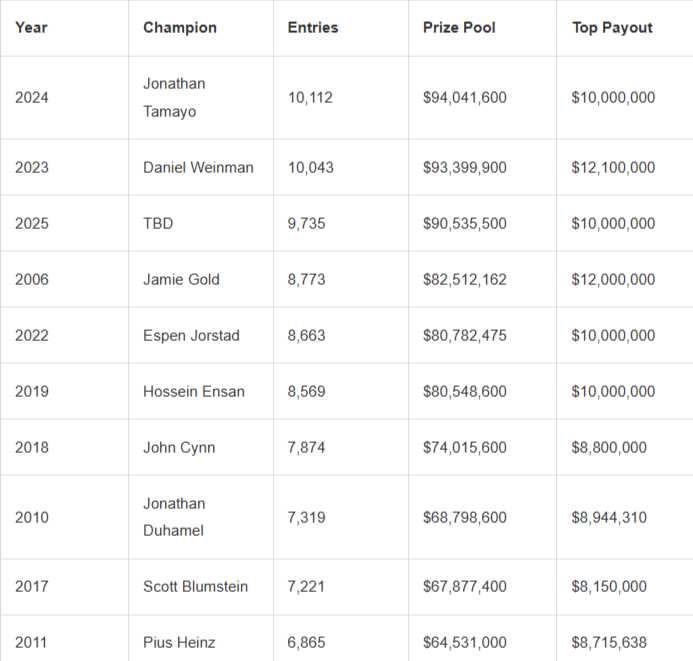Click the Top Payout column header
693x661 pixels.
tap(612, 27)
